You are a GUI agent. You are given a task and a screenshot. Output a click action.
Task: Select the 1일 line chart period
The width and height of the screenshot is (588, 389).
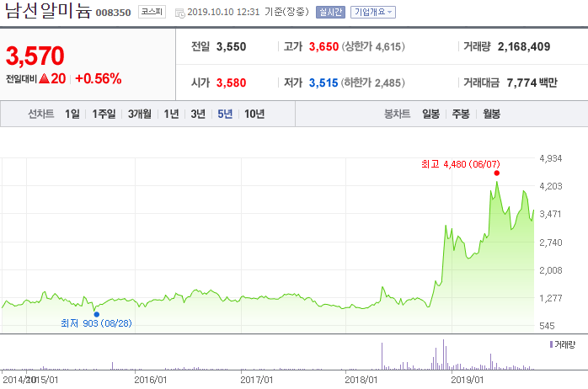point(72,114)
